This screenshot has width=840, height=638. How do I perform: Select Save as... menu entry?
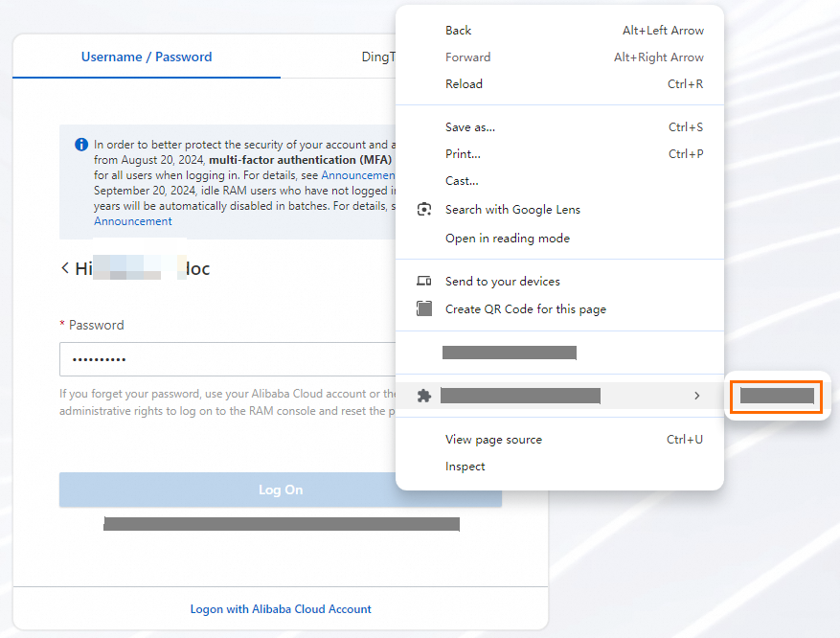(x=559, y=127)
